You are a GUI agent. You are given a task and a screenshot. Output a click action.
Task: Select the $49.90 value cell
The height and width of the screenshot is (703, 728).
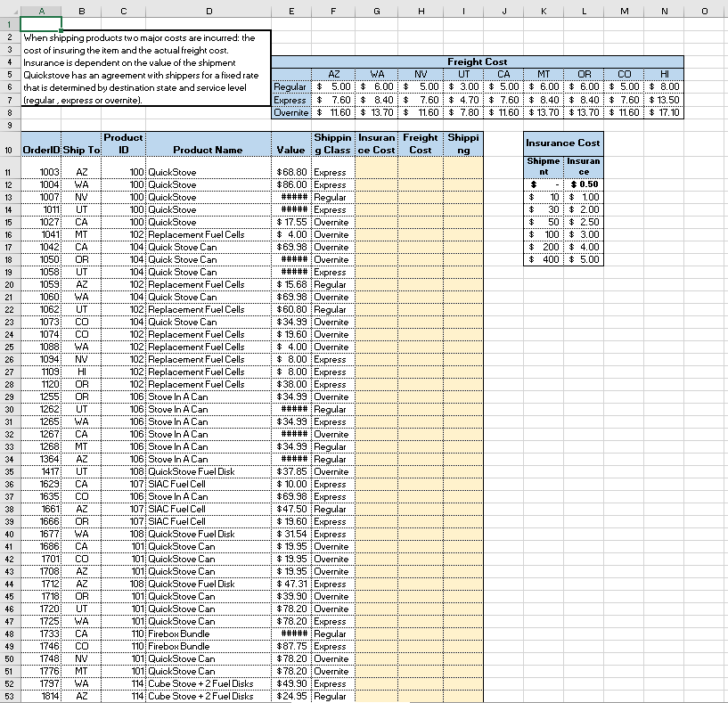[x=291, y=683]
